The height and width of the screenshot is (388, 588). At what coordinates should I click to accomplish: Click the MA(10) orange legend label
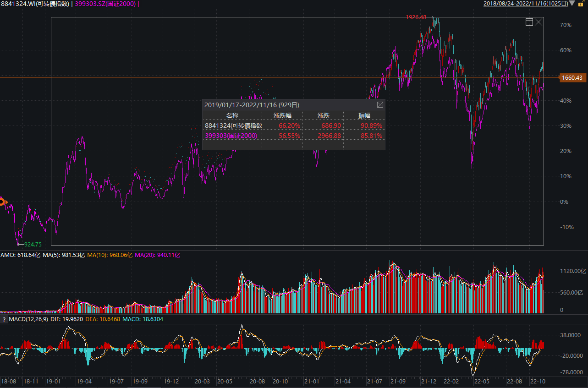pos(109,255)
